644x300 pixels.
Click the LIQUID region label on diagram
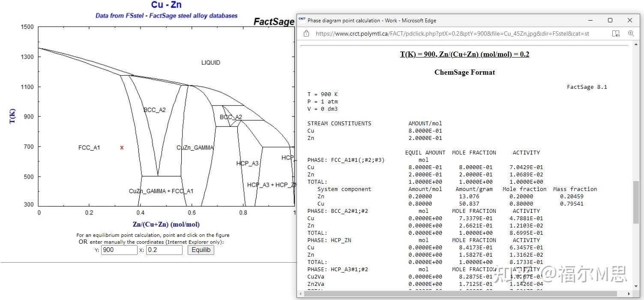point(211,63)
